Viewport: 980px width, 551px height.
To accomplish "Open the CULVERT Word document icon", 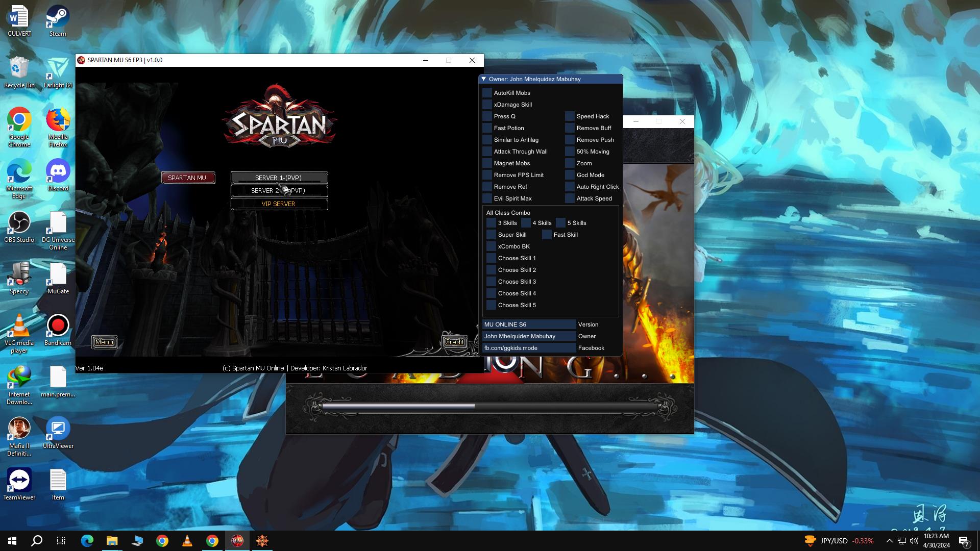I will point(19,21).
